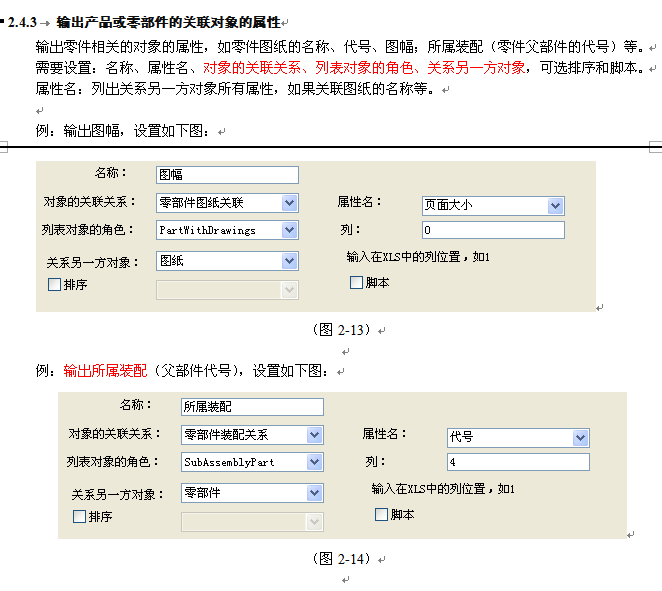Click the greyed-out dropdown beside 排序 in 图幅 form
The width and height of the screenshot is (662, 591).
tap(227, 289)
